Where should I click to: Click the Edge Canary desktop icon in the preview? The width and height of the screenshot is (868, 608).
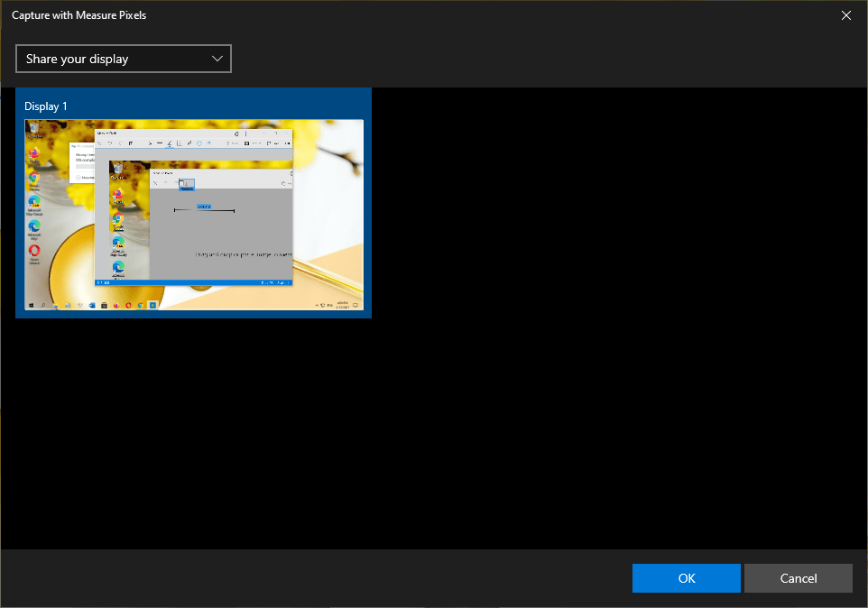tap(33, 203)
